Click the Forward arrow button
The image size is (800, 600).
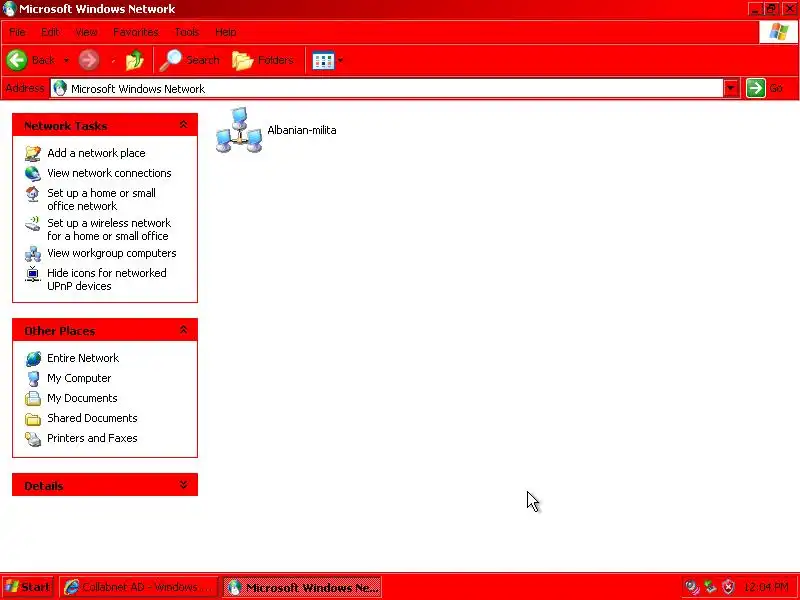(x=89, y=60)
